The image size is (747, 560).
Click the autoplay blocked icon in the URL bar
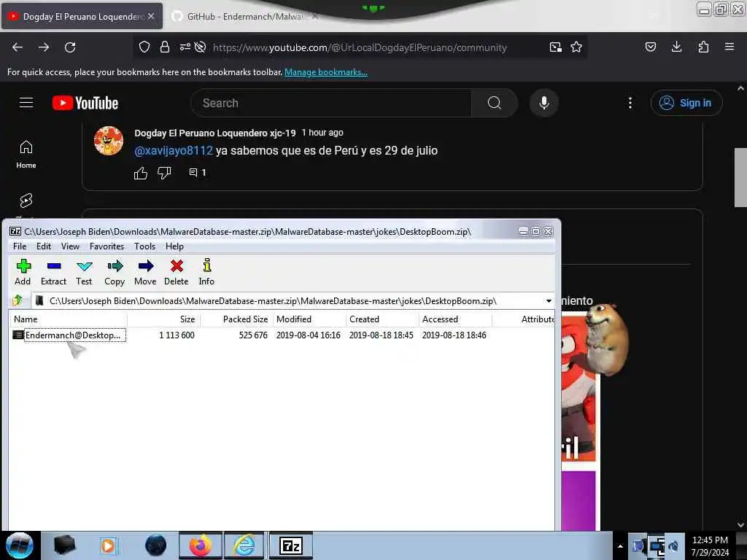201,47
